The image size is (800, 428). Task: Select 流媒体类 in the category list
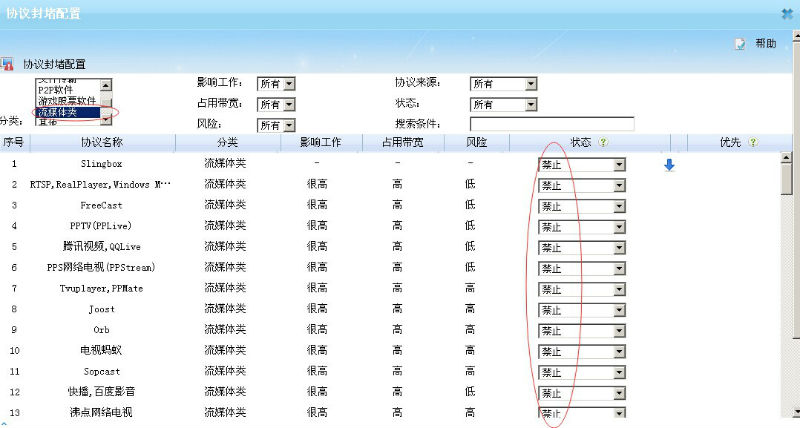tap(64, 112)
